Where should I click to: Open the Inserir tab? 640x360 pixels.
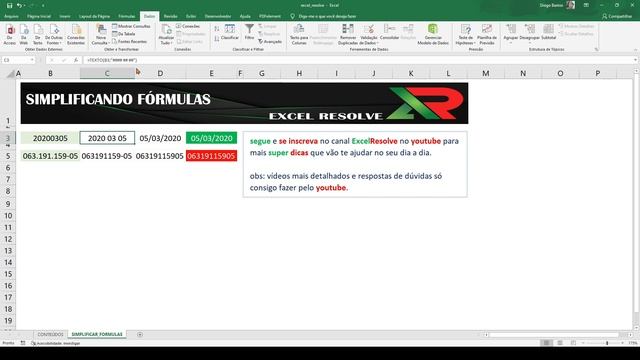pos(65,16)
